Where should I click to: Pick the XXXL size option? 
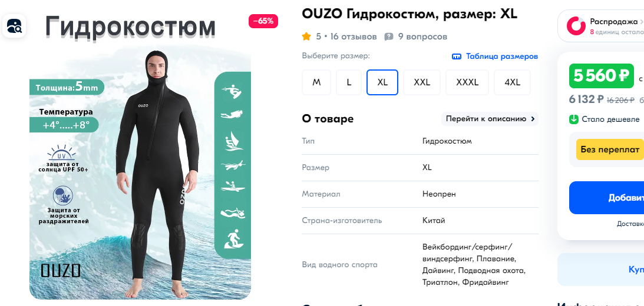467,82
